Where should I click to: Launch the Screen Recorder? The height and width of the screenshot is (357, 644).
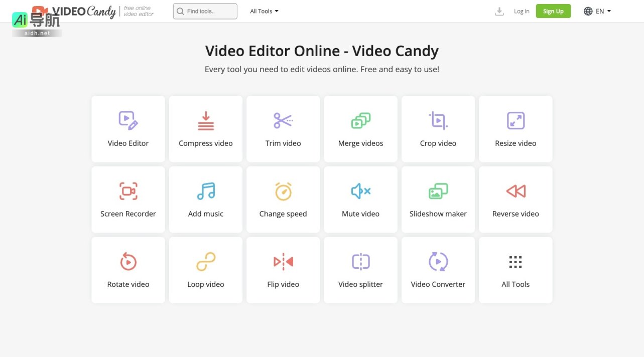(x=128, y=200)
